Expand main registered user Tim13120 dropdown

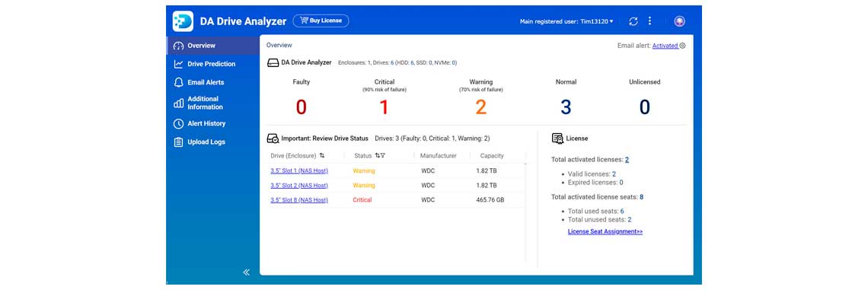(x=566, y=21)
